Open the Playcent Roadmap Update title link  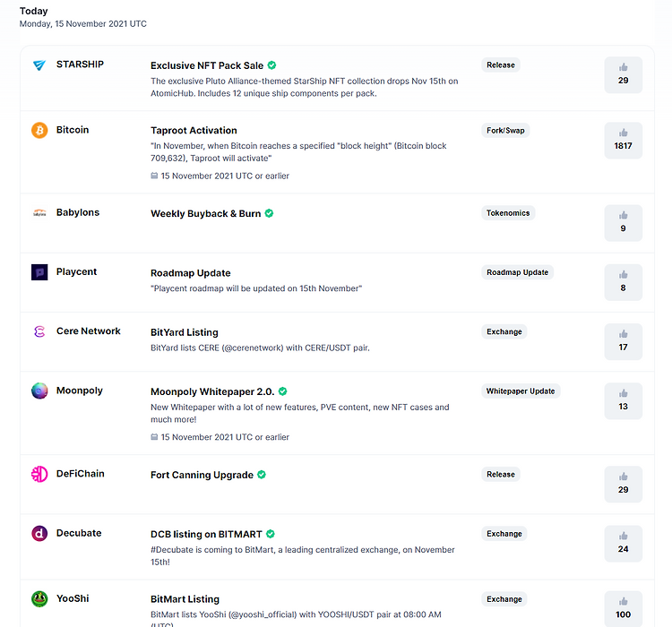click(x=191, y=273)
